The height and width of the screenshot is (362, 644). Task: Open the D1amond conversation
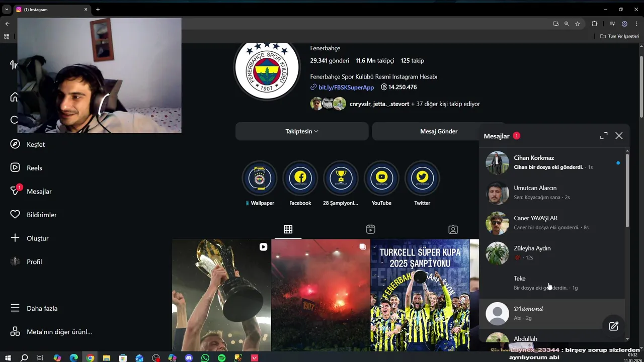pyautogui.click(x=552, y=313)
